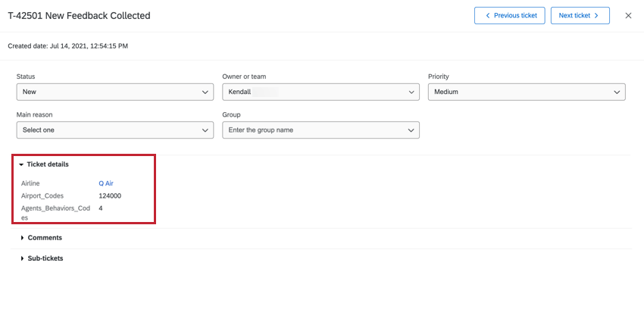644x322 pixels.
Task: Close the ticket panel with X icon
Action: click(628, 15)
